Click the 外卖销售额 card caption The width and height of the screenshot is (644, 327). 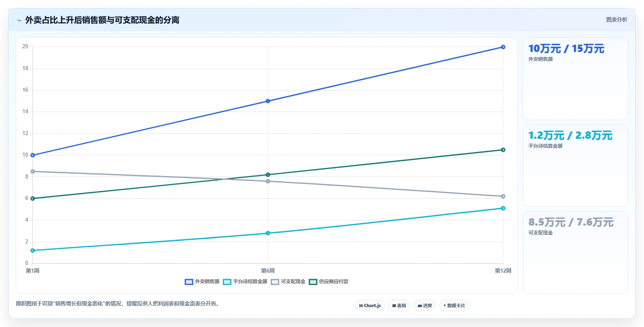click(x=540, y=59)
